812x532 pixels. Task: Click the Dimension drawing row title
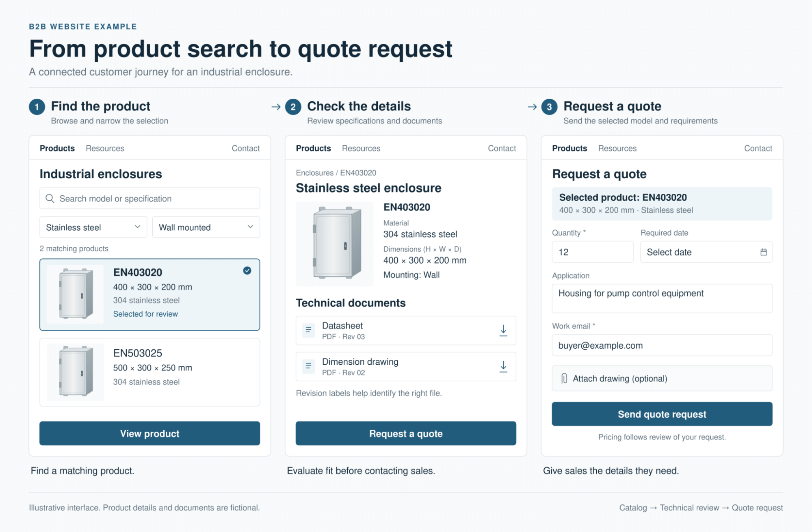pyautogui.click(x=360, y=361)
